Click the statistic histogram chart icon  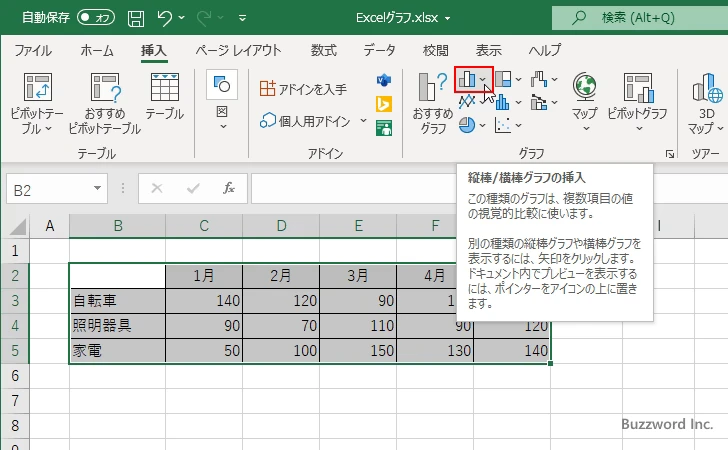[x=503, y=102]
